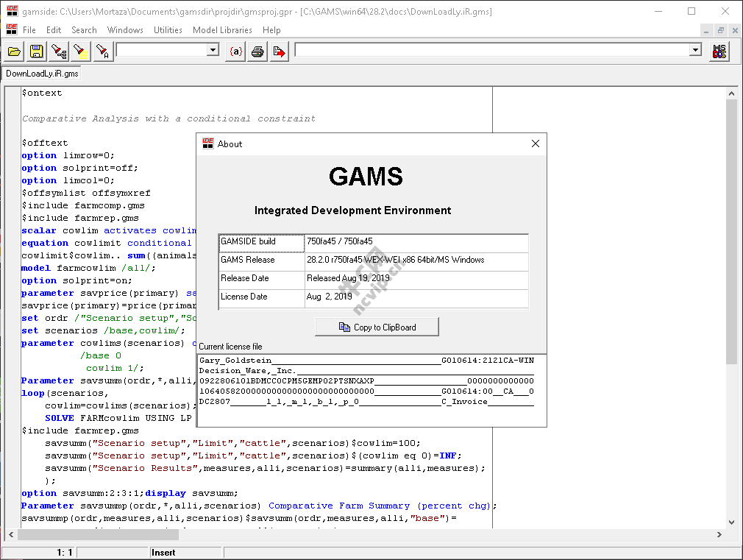Select the 'GAMSIDE build' cell
This screenshot has height=560, width=743.
(x=262, y=243)
